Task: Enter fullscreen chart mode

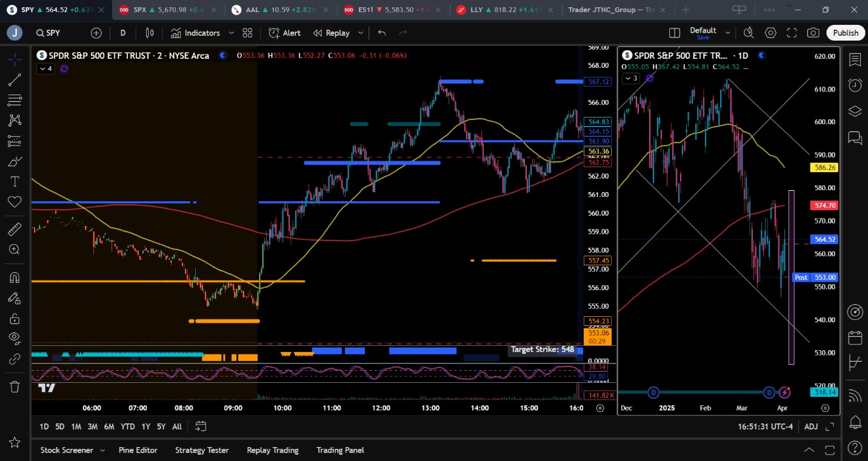Action: pos(792,33)
